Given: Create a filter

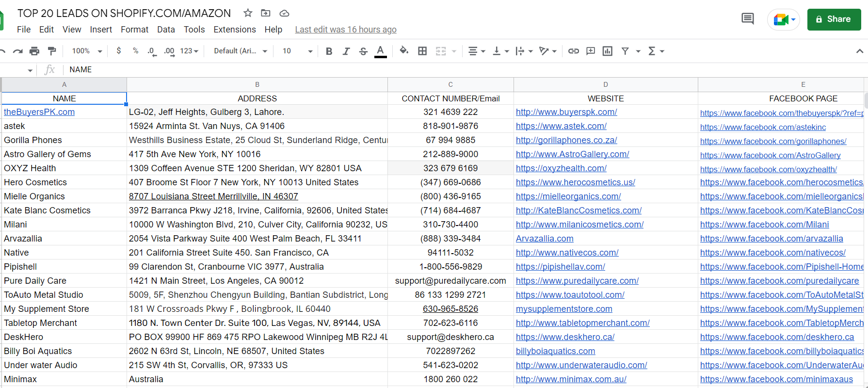Looking at the screenshot, I should pyautogui.click(x=626, y=51).
